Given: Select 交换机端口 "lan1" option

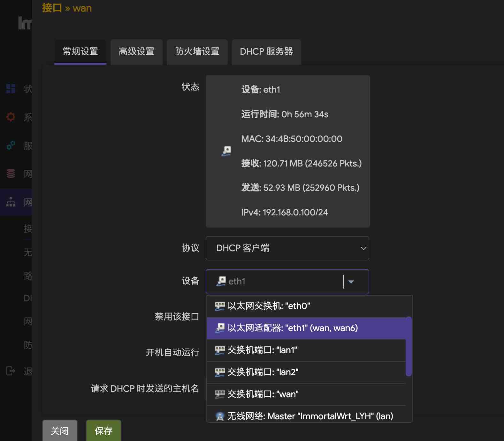Looking at the screenshot, I should [x=307, y=350].
